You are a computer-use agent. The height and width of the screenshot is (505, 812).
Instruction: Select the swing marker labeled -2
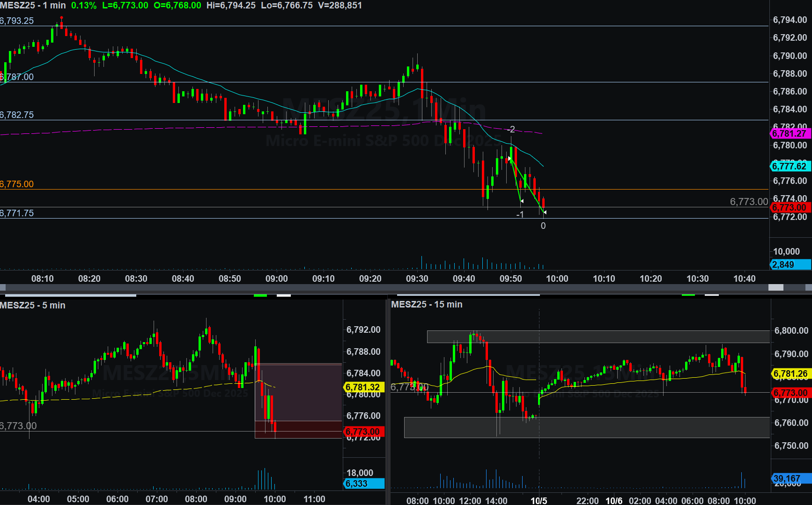point(511,129)
